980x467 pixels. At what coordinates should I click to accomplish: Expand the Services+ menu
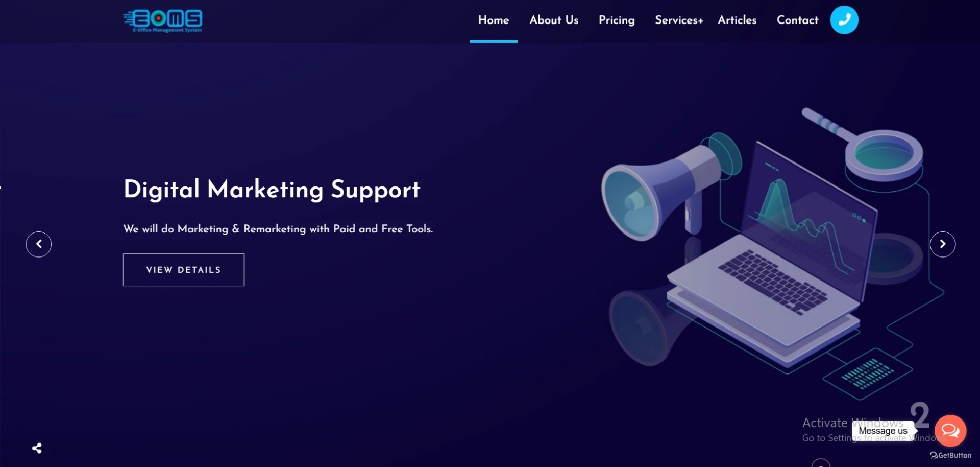679,20
